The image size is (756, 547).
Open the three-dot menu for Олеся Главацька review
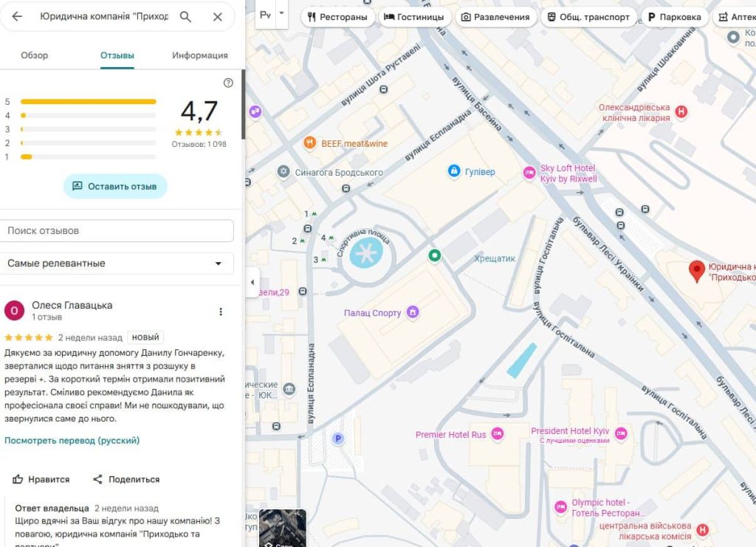click(x=221, y=312)
